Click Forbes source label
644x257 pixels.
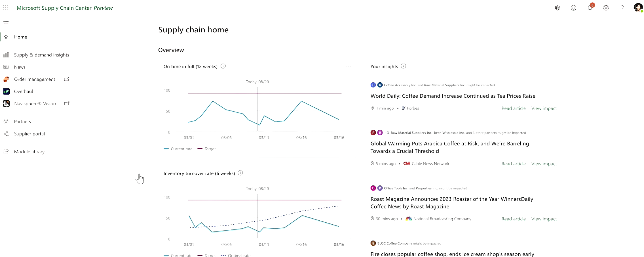[410, 108]
